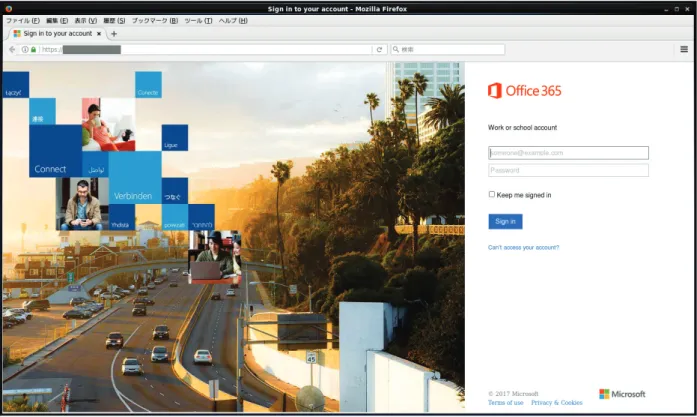Click the URL address bar
The height and width of the screenshot is (417, 697).
204,49
